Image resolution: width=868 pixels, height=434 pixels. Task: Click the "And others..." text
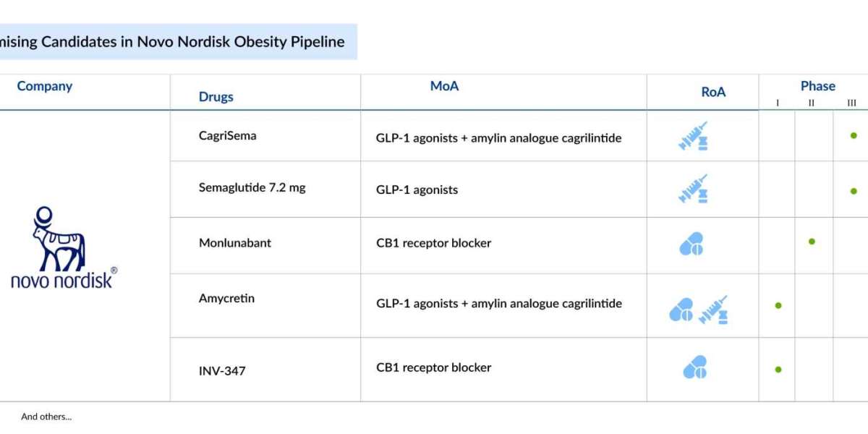46,417
